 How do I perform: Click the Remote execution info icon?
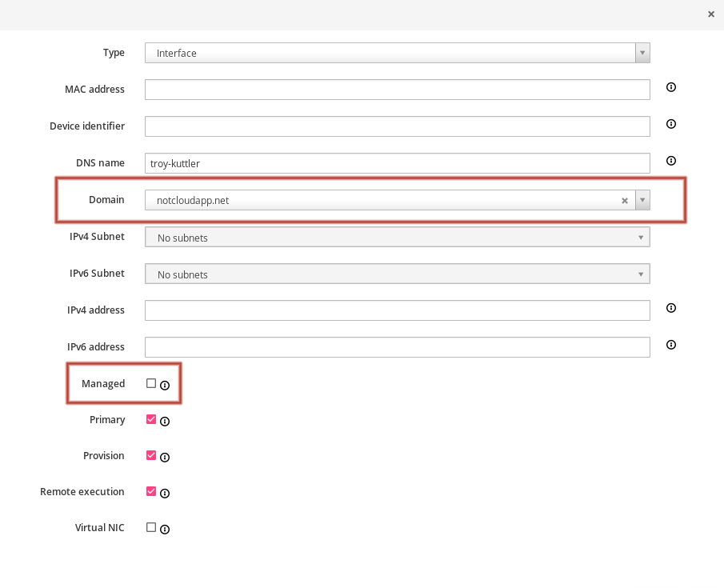[x=165, y=494]
